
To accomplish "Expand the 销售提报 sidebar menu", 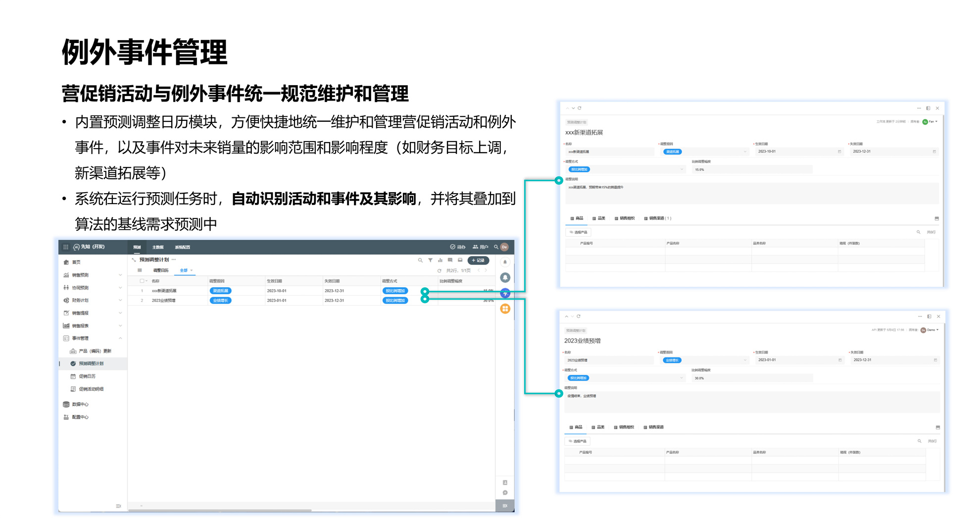I will [93, 313].
